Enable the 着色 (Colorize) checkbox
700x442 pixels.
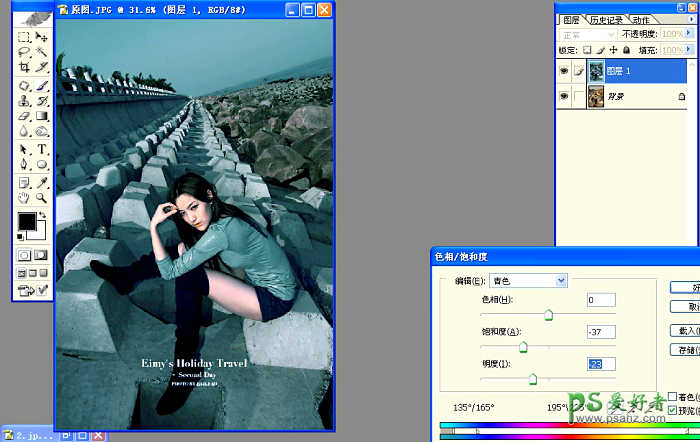tap(672, 397)
